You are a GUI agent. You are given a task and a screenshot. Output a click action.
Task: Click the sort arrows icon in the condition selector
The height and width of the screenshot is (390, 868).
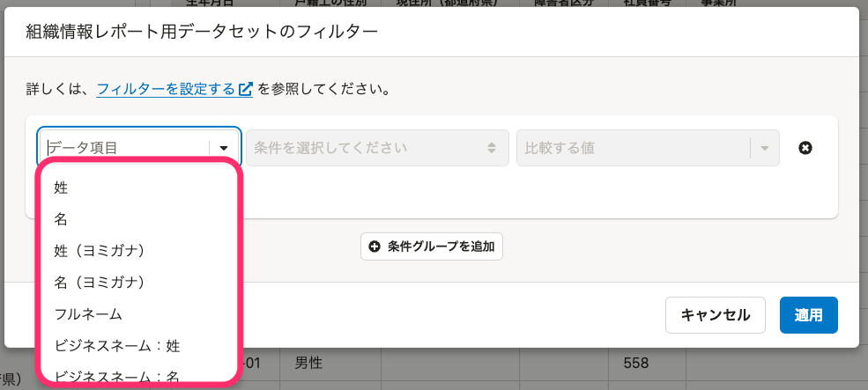pos(492,148)
